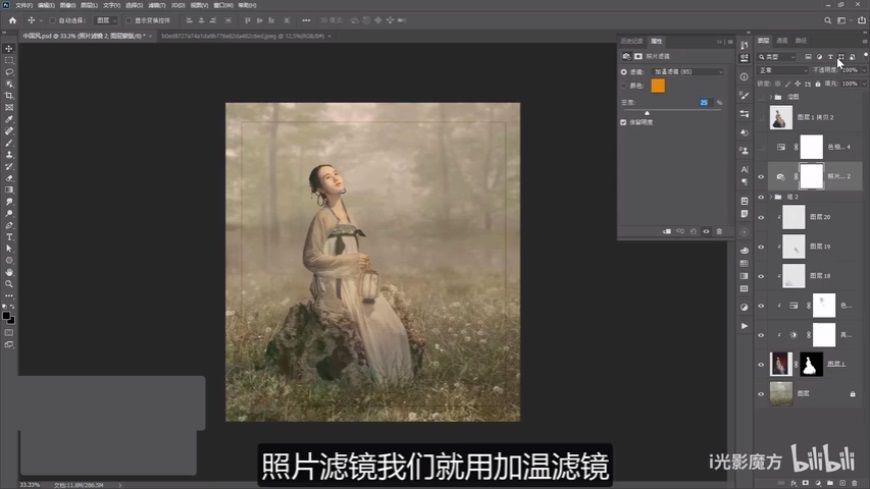Collapse Properties panel with double-arrow

coord(720,42)
